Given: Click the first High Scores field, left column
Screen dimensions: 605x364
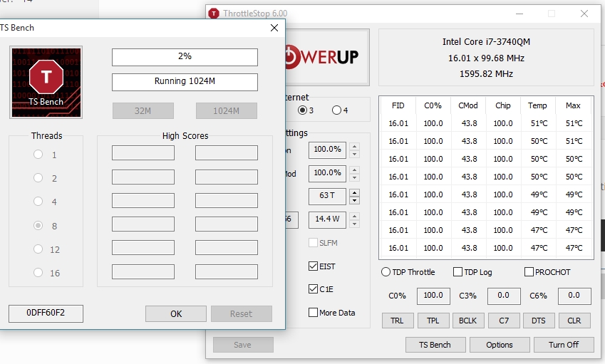Looking at the screenshot, I should [143, 152].
